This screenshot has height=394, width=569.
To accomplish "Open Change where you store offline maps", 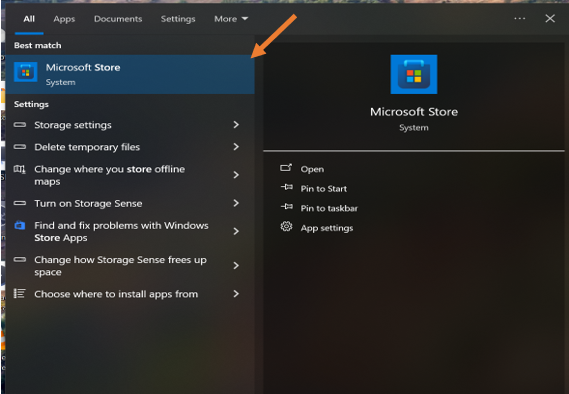I will coord(130,175).
